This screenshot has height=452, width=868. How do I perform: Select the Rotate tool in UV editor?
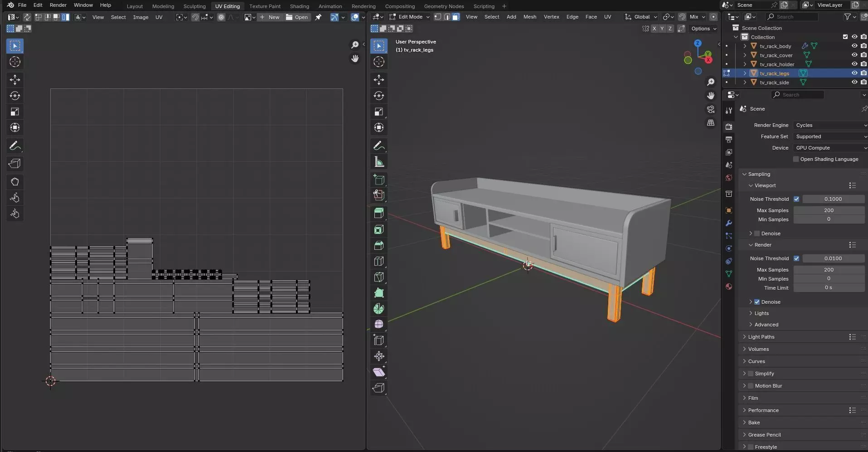[15, 96]
